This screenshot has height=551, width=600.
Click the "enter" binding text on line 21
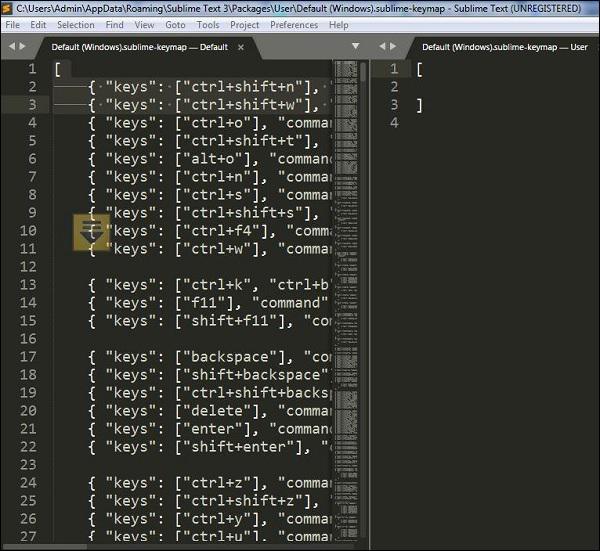pos(213,429)
